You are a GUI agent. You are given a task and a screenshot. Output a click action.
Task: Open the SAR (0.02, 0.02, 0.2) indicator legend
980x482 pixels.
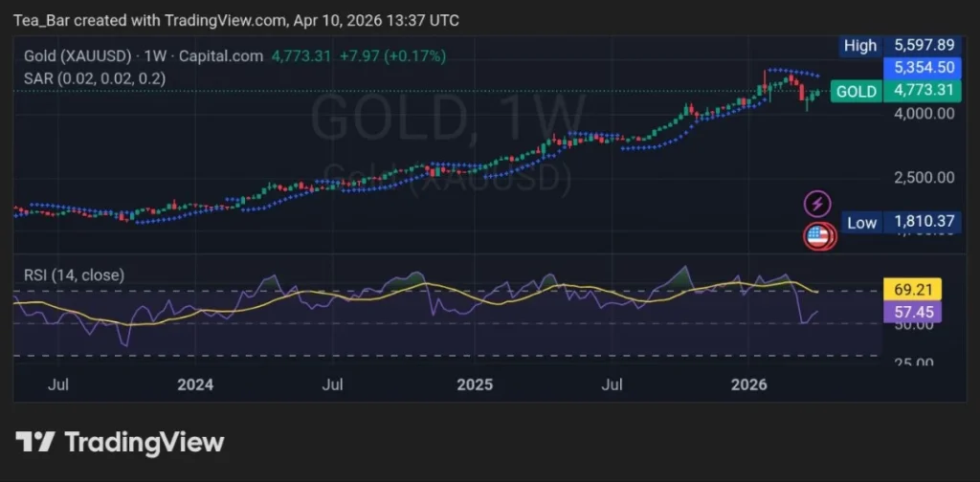pyautogui.click(x=95, y=78)
